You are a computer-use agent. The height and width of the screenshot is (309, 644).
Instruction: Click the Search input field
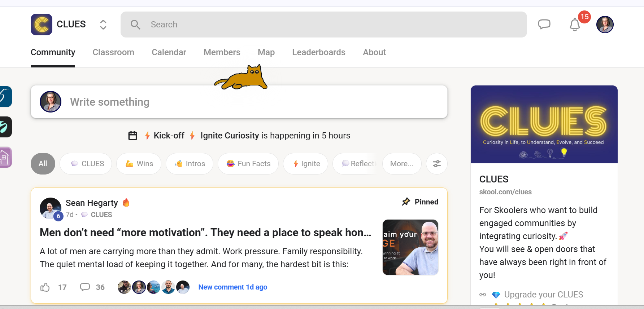323,25
